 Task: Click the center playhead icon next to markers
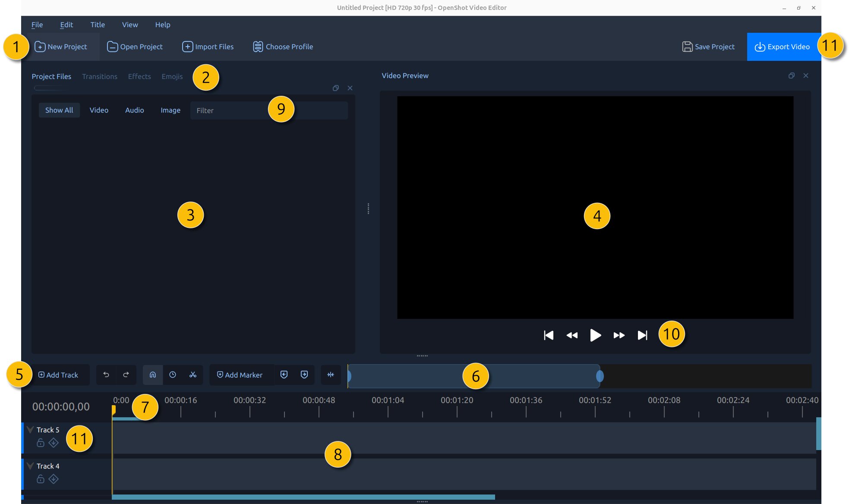(331, 375)
